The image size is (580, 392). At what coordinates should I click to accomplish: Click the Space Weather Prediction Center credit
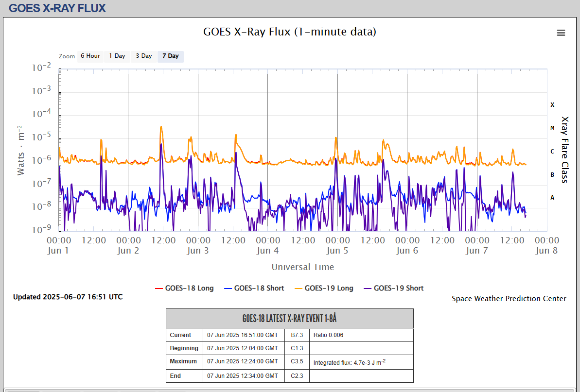pyautogui.click(x=509, y=299)
